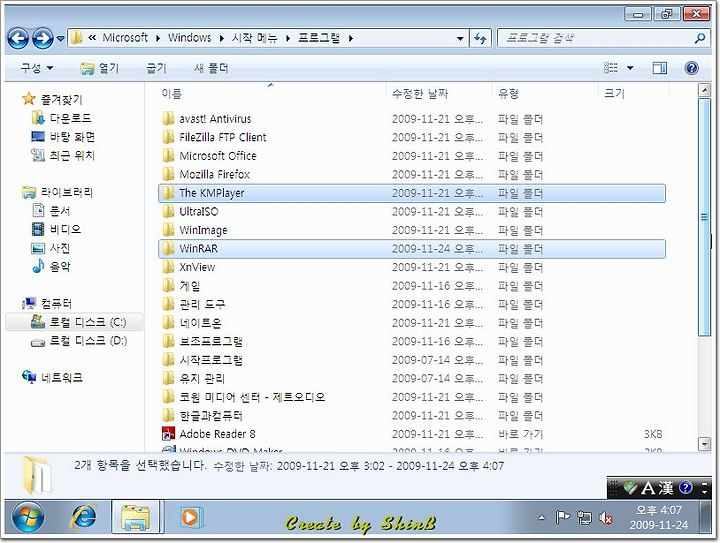Viewport: 720px width, 543px height.
Task: Select the Microsoft Office folder icon
Action: point(168,156)
